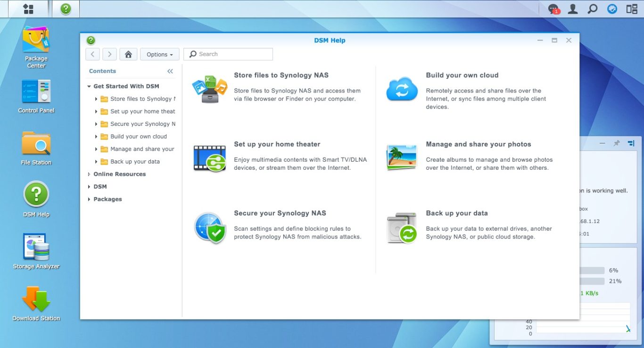The image size is (644, 348).
Task: Launch Storage Analyzer from the desktop
Action: (x=36, y=251)
